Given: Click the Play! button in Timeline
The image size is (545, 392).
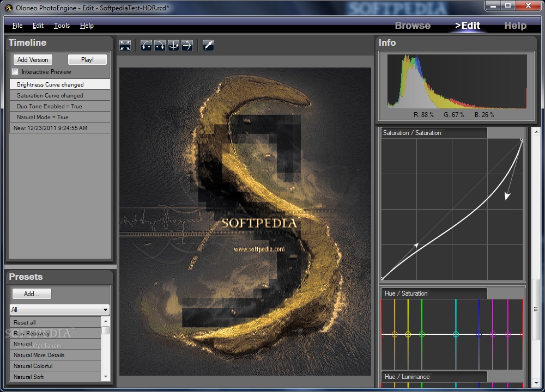Looking at the screenshot, I should pyautogui.click(x=87, y=60).
